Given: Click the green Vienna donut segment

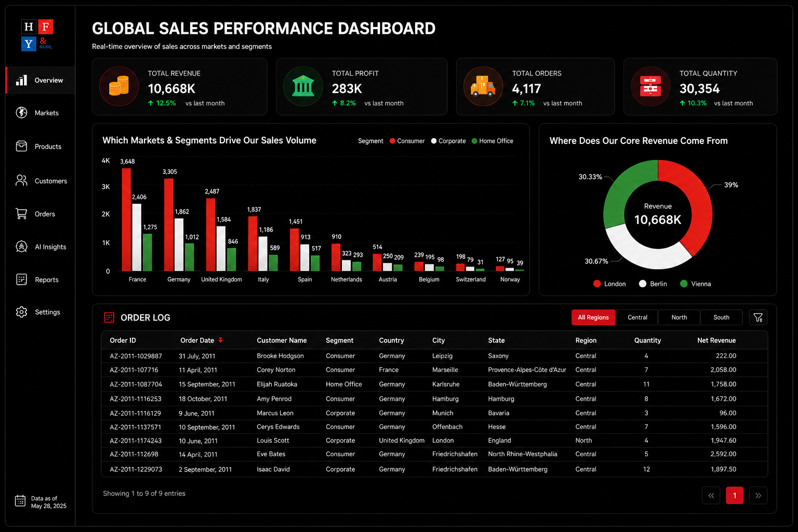Looking at the screenshot, I should [623, 190].
